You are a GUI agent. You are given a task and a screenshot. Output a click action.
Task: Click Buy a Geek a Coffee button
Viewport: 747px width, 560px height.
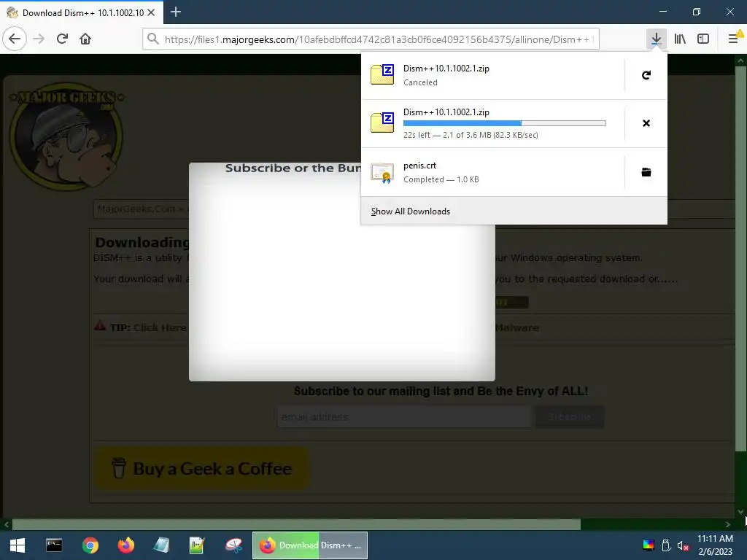tap(201, 469)
